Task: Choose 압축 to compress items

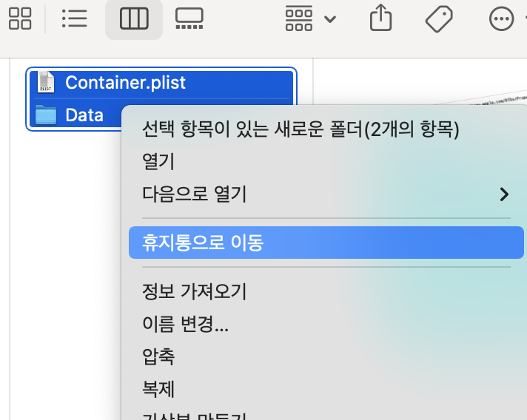Action: click(x=158, y=356)
